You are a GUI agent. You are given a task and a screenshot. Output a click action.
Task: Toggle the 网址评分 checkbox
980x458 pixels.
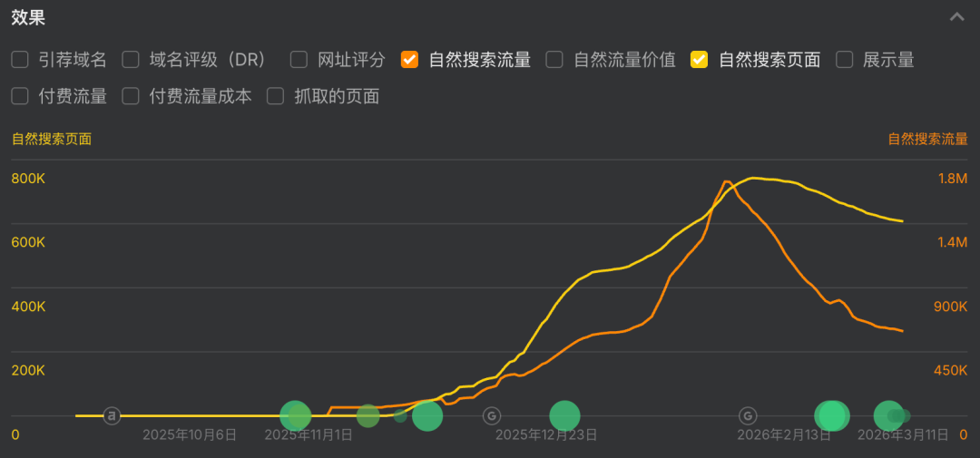point(299,60)
